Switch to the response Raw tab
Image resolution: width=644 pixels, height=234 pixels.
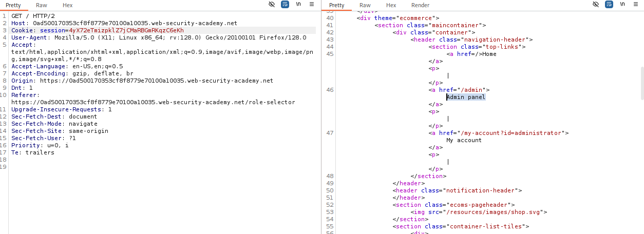tap(365, 5)
